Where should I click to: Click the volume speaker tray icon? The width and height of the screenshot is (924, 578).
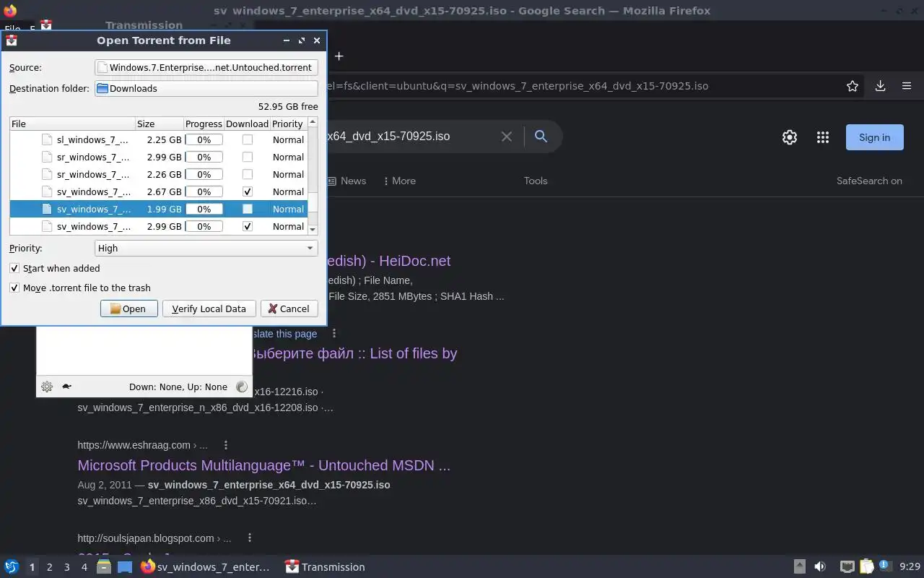pyautogui.click(x=820, y=567)
